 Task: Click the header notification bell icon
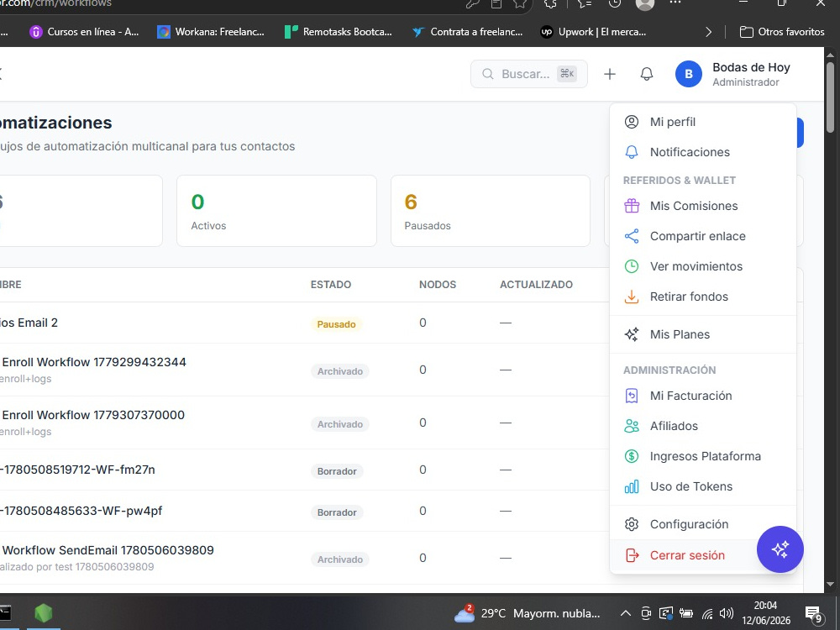pyautogui.click(x=647, y=74)
